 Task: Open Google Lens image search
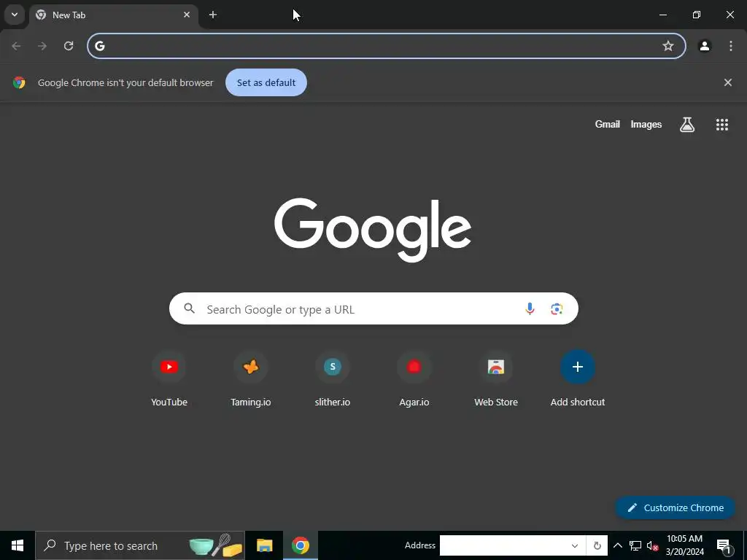click(x=557, y=308)
